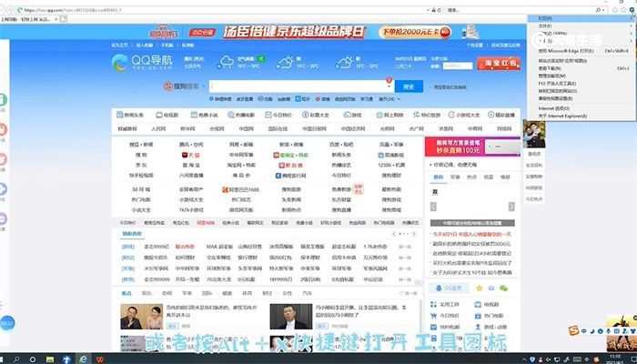Choose 使用 Microsoft Edge 打开
Viewport: 637px width, 364px height.
tap(581, 51)
